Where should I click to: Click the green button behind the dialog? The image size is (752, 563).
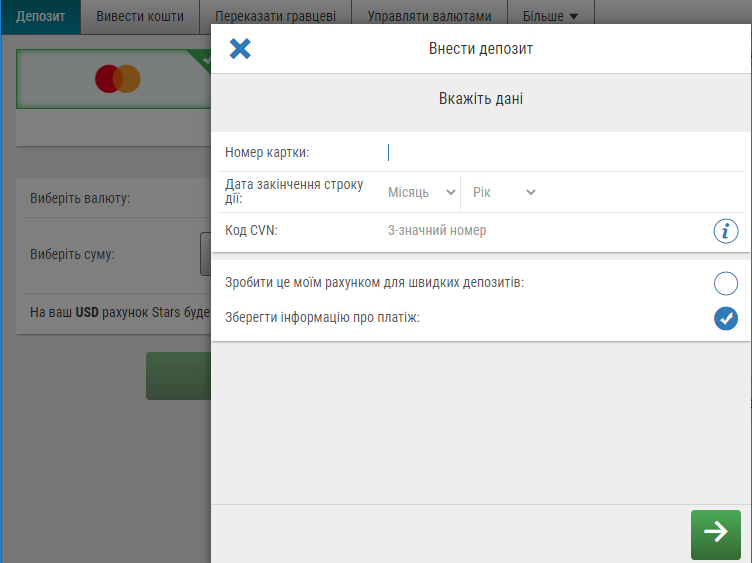[x=178, y=376]
